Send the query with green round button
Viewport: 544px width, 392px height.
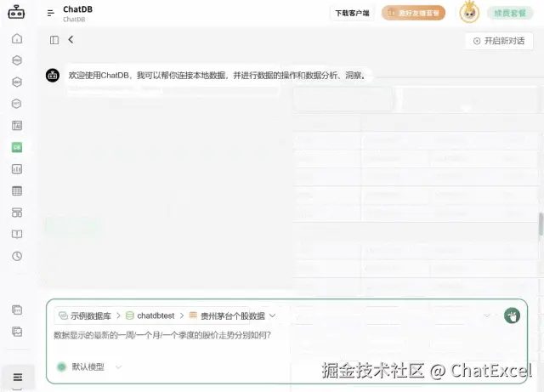(512, 315)
